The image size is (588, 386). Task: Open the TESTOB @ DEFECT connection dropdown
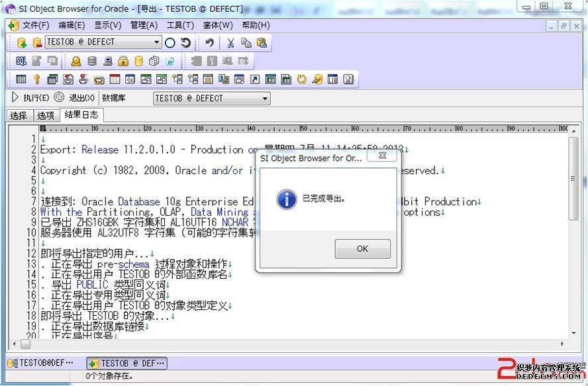[157, 42]
